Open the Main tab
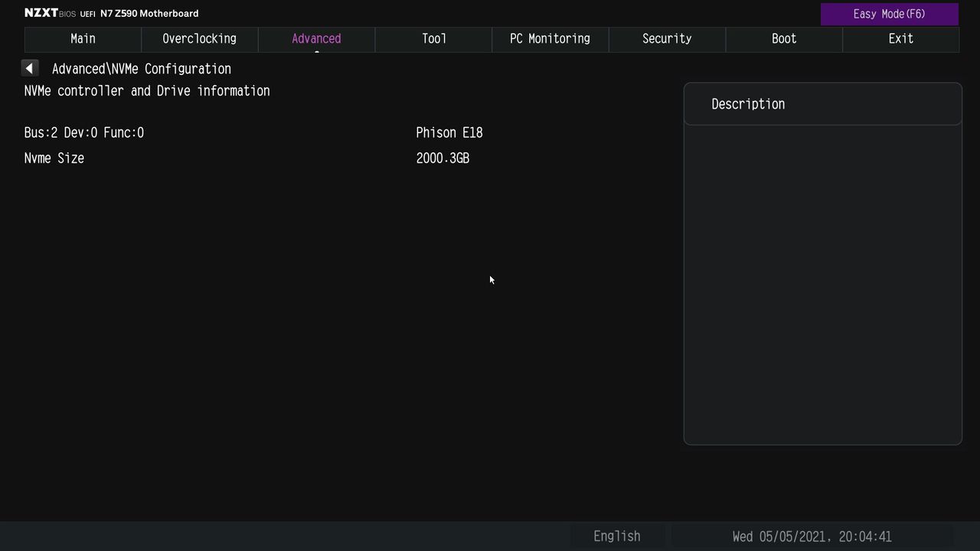Screen dimensions: 980x551 [83, 39]
